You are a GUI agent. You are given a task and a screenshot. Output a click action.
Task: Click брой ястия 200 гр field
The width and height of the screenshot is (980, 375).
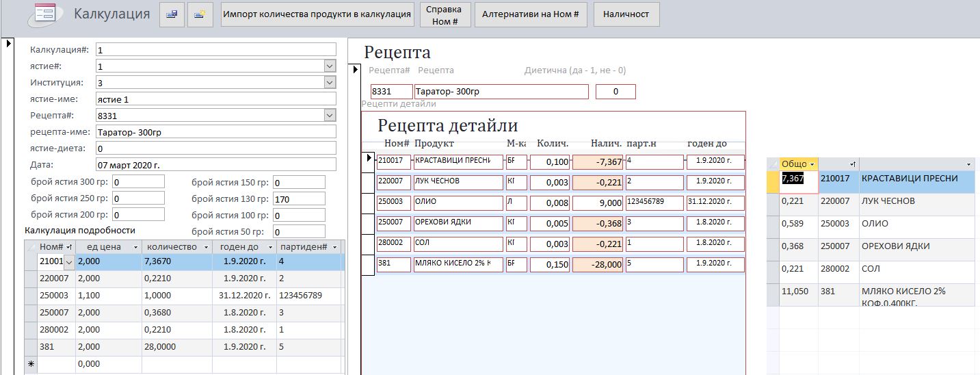138,214
